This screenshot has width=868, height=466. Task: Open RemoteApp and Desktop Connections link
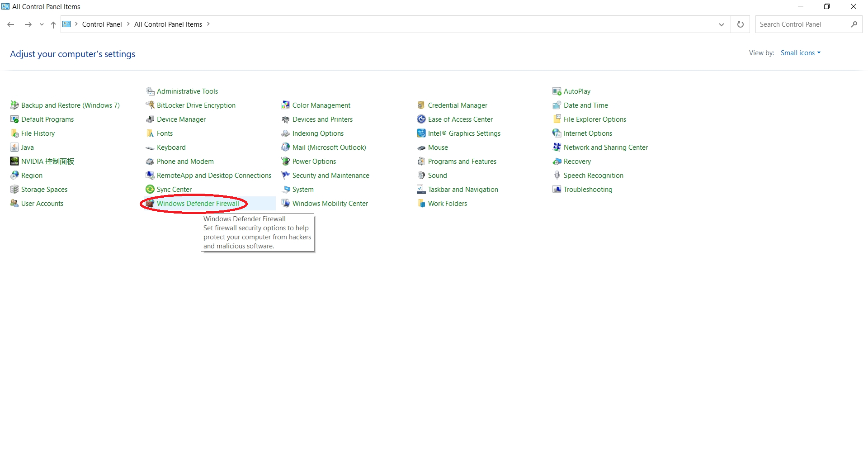pos(214,176)
